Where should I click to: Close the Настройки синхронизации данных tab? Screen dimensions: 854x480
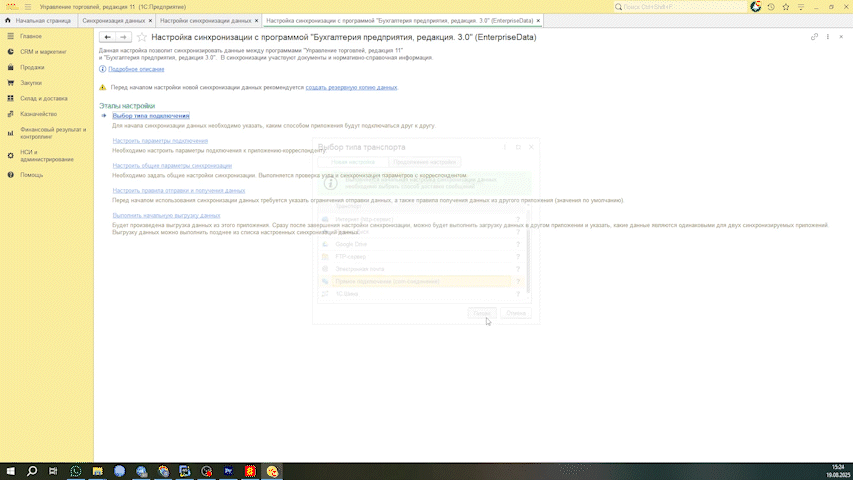pos(257,21)
